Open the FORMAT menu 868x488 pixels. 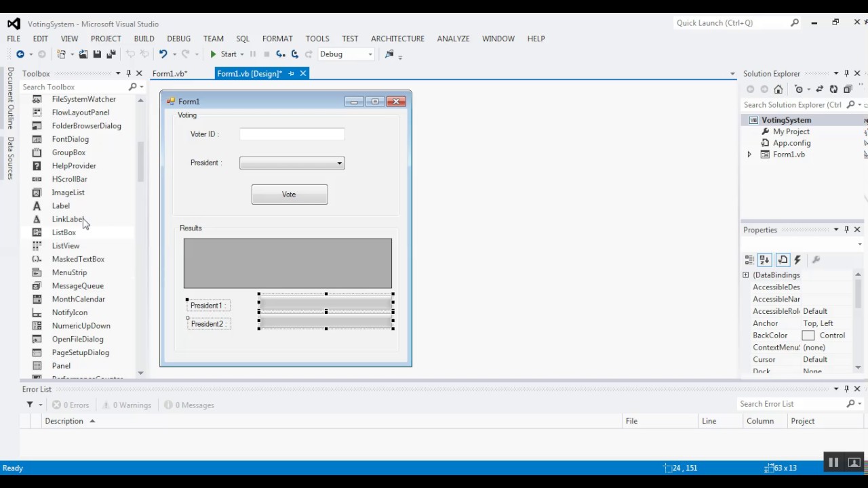(277, 39)
